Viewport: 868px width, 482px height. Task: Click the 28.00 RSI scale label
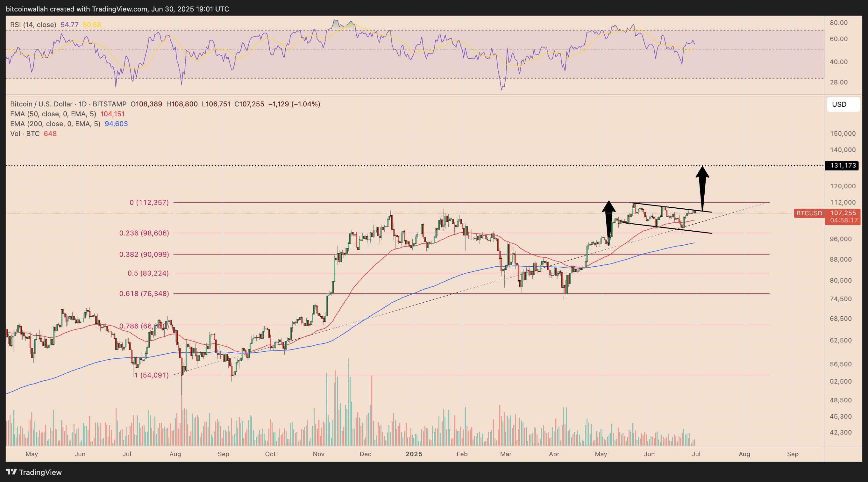pos(839,82)
